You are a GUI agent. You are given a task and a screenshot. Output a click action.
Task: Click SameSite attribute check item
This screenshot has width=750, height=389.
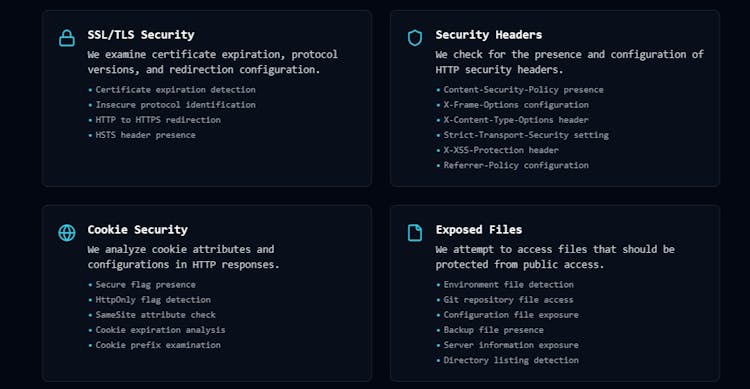(155, 315)
